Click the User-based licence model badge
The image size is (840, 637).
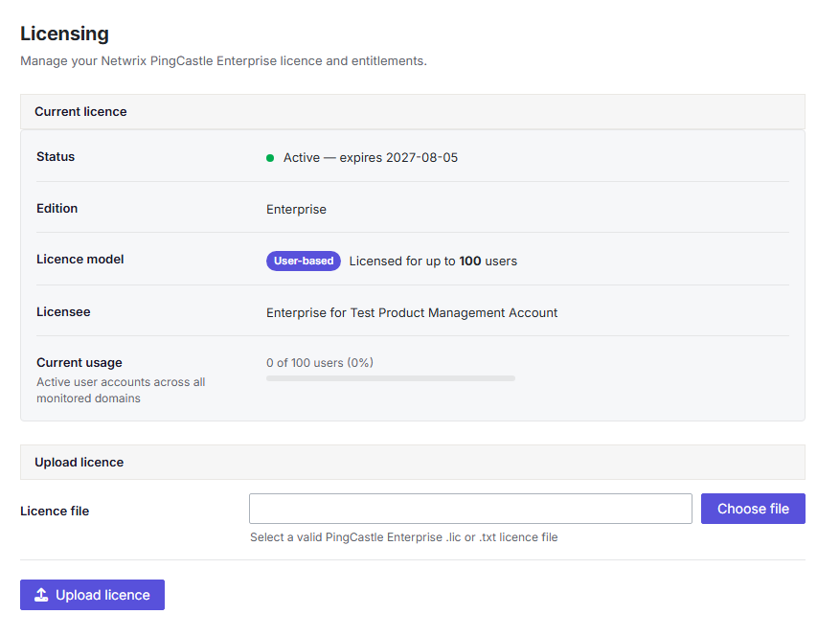pos(304,261)
